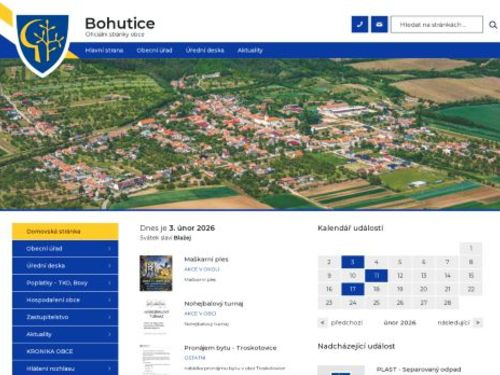Select day 1 in calendar
500x375 pixels.
pos(471,248)
